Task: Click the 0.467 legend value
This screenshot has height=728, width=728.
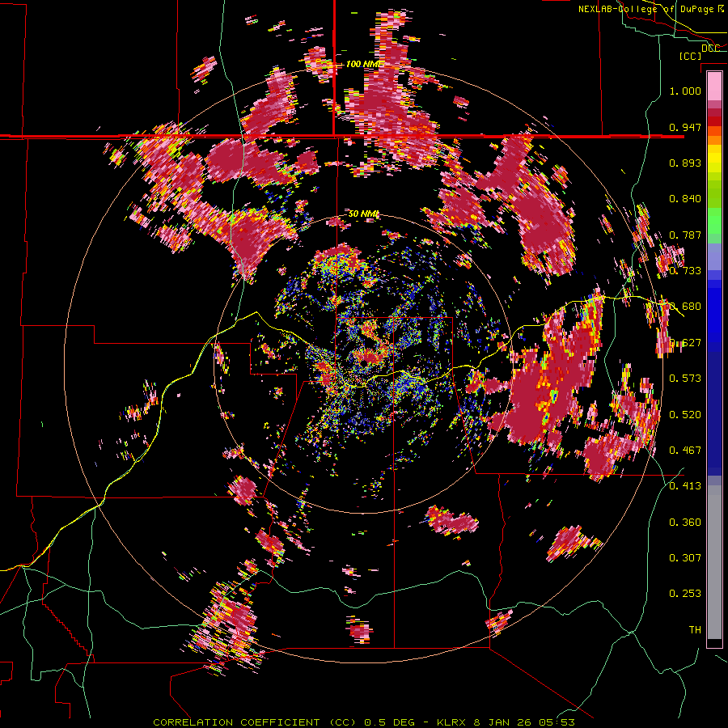Action: [x=685, y=451]
